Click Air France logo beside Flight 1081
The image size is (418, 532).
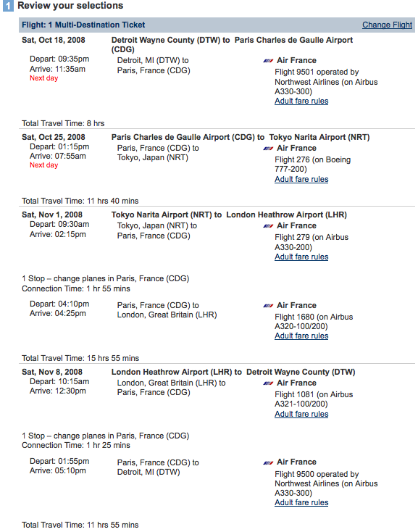pyautogui.click(x=268, y=383)
